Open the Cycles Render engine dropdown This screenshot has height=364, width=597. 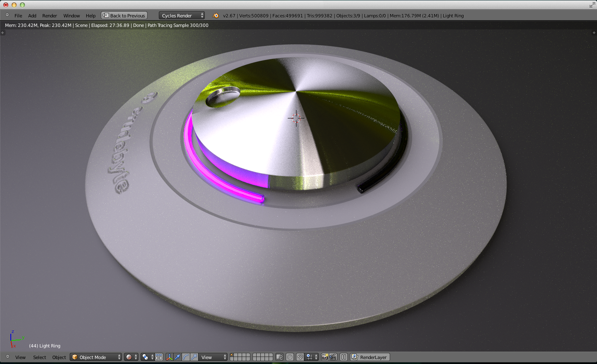click(182, 16)
